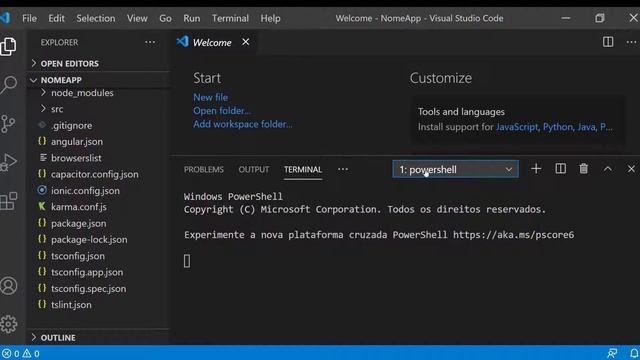640x360 pixels.
Task: Open the Explorer activity bar icon
Action: tap(8, 46)
